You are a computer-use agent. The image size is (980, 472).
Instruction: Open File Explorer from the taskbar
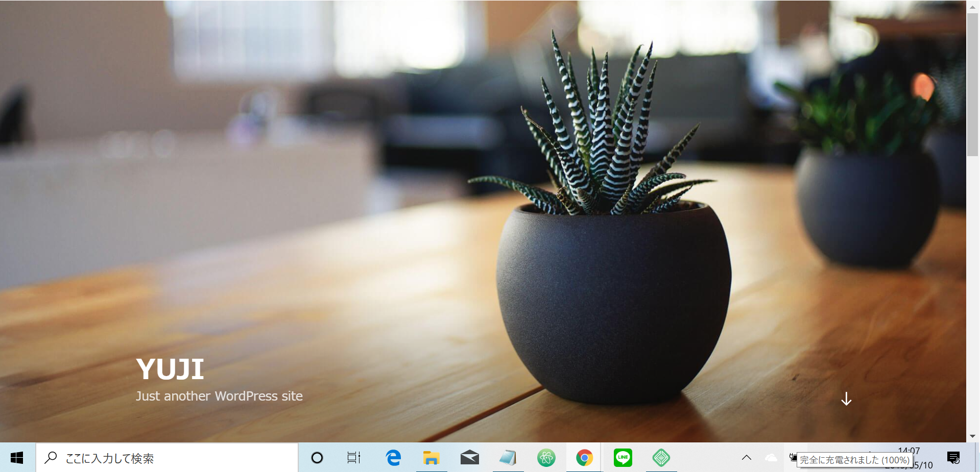[x=431, y=458]
